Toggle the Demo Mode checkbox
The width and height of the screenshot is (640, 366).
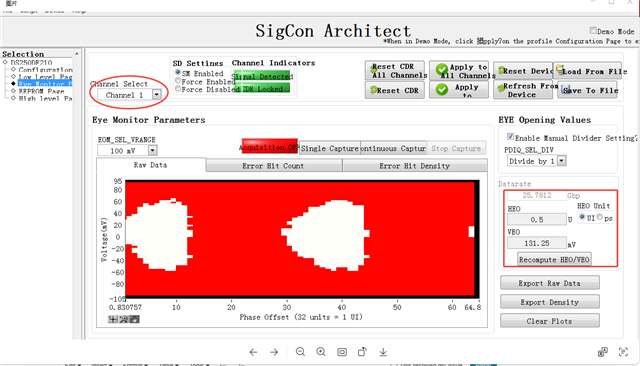593,31
